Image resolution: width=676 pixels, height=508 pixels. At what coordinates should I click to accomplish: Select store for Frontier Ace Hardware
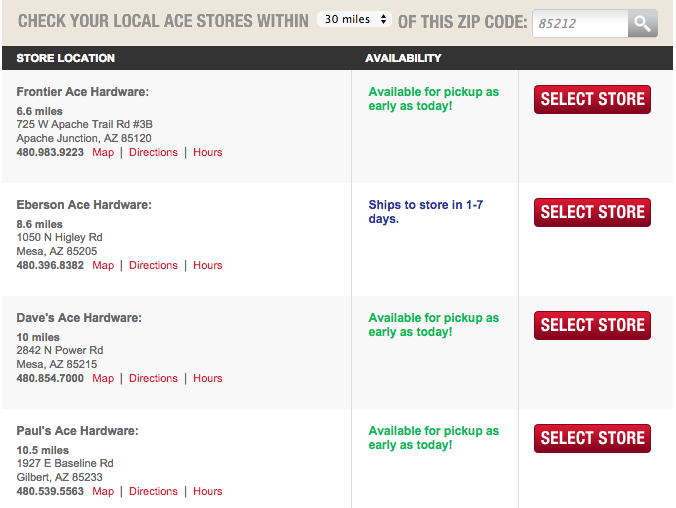click(592, 99)
